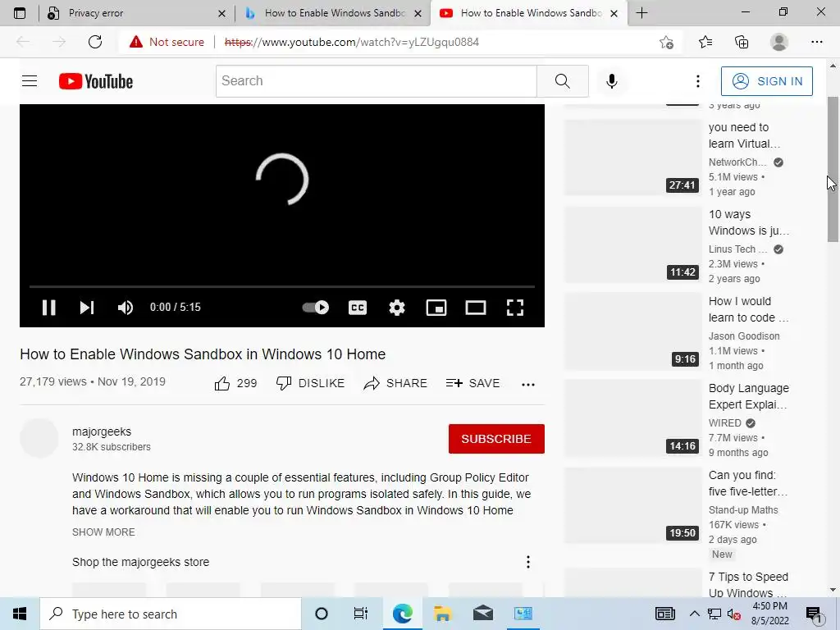Mute the video player volume
Screen dimensions: 840x630
[126, 308]
